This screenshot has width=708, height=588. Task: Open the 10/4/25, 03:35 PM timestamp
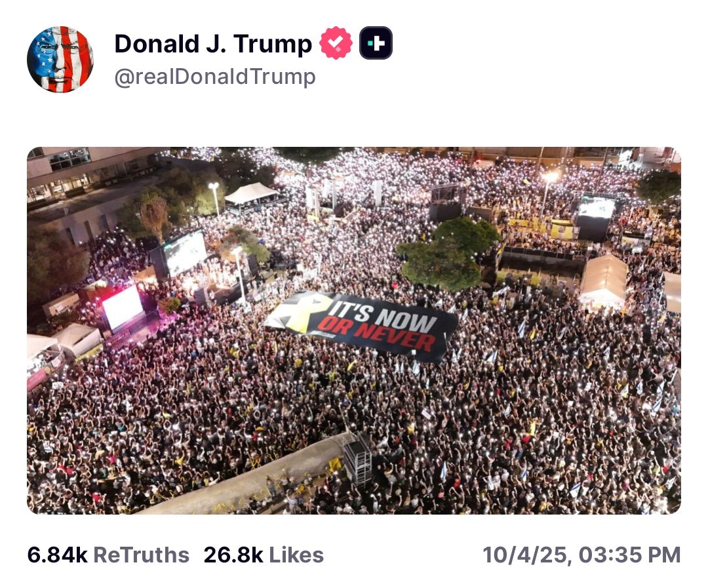(581, 555)
